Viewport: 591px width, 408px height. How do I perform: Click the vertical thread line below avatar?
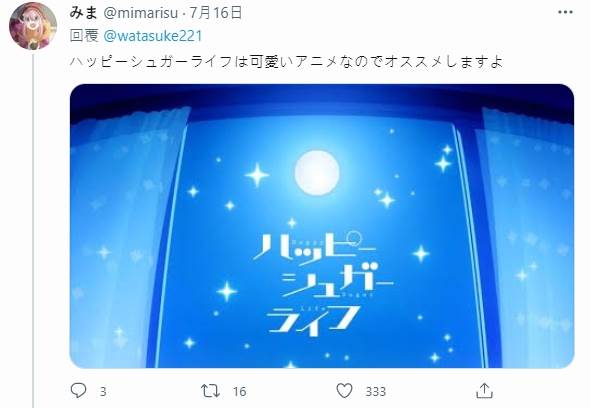click(x=33, y=231)
